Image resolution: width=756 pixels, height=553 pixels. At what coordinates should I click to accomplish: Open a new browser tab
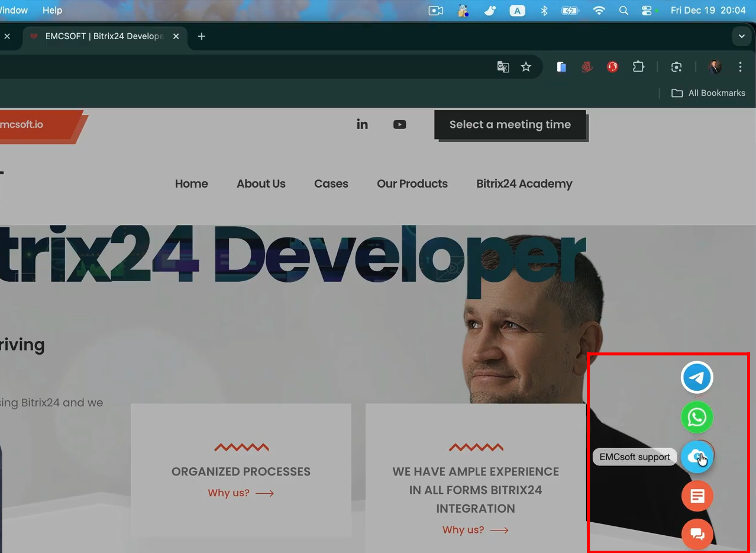coord(201,36)
